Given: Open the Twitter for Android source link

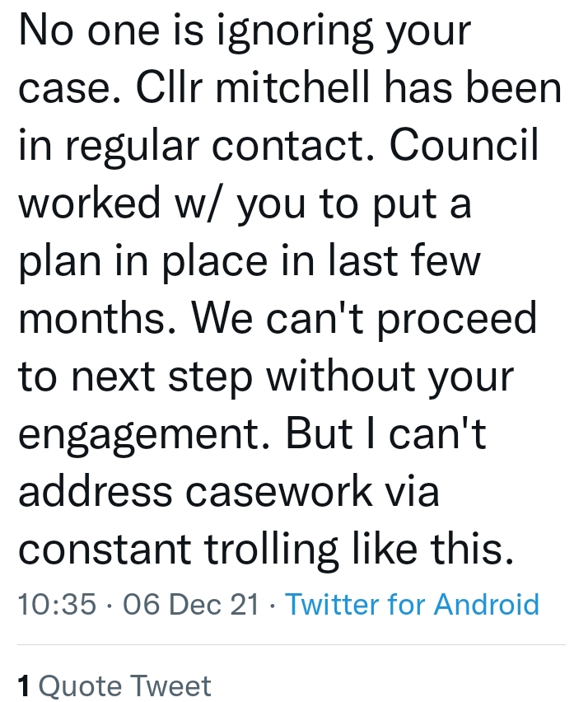Looking at the screenshot, I should coord(412,603).
